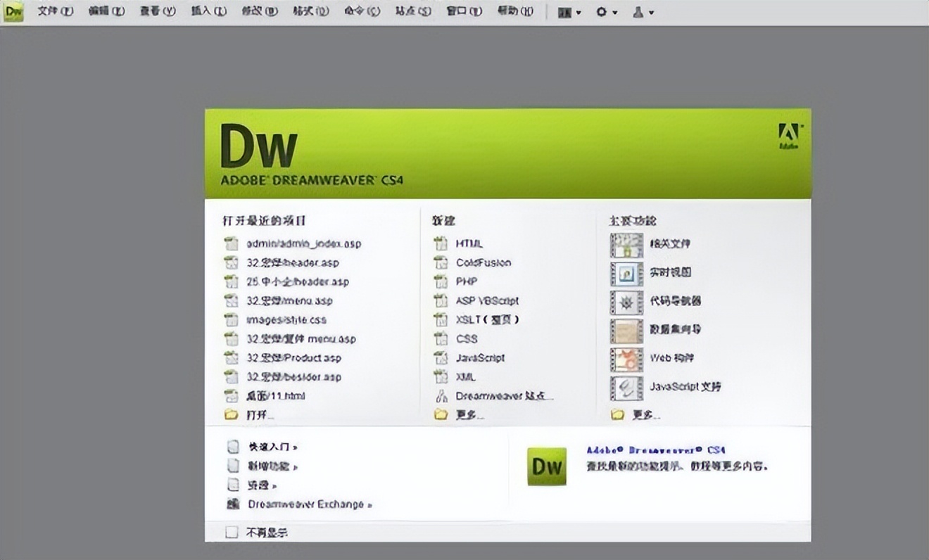Viewport: 929px width, 560px height.
Task: Open the gear dropdown in the toolbar
Action: (607, 12)
